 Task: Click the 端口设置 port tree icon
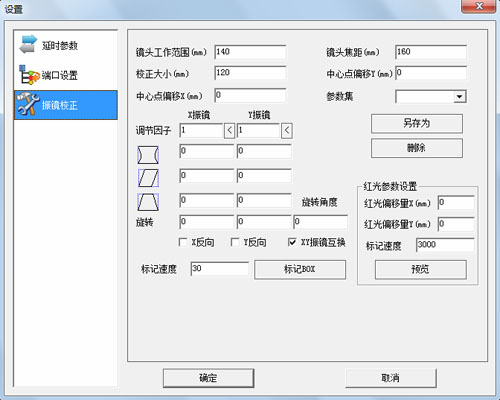29,74
